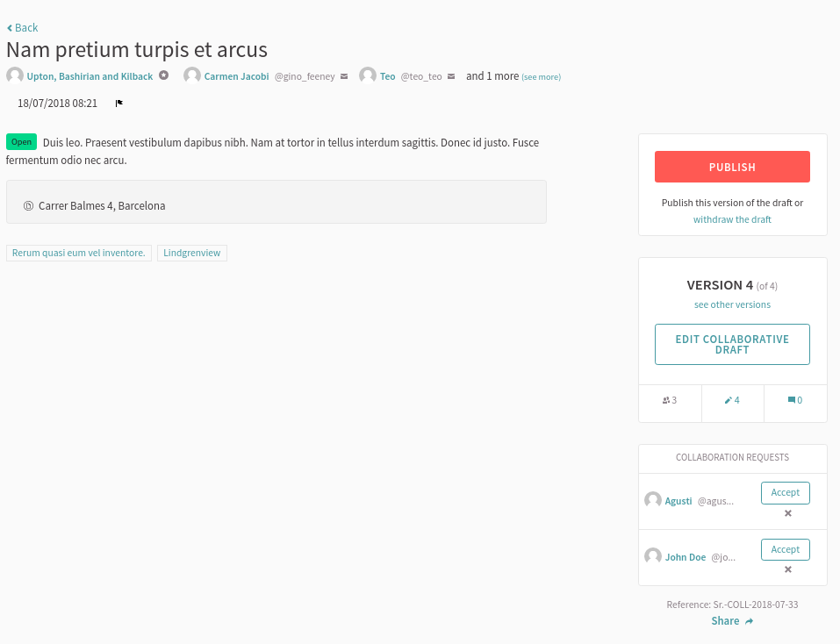840x644 pixels.
Task: Dismiss John Doe's request with the X
Action: click(786, 569)
